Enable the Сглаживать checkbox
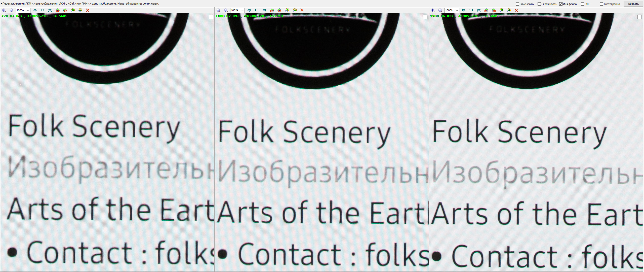This screenshot has height=272, width=644. click(x=539, y=4)
